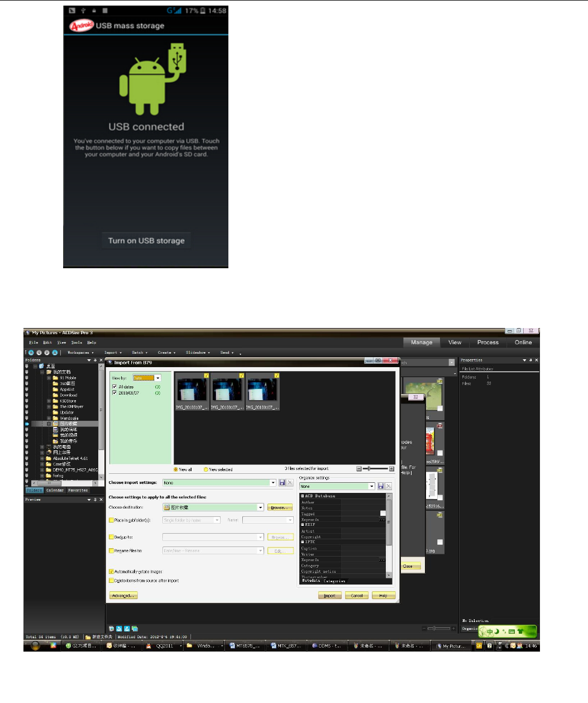Click the thumbnail zoom-out minus icon
Image resolution: width=588 pixels, height=703 pixels.
(x=359, y=469)
